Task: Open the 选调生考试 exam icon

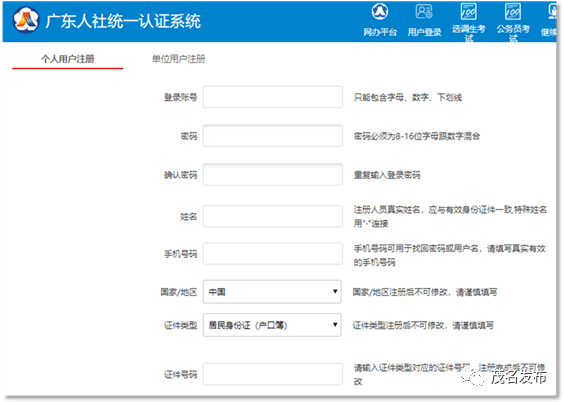Action: [469, 12]
